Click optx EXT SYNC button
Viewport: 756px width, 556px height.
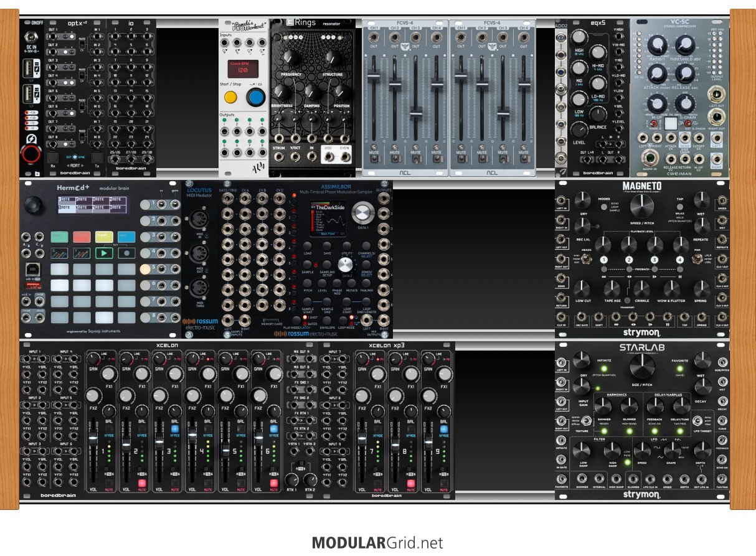[x=75, y=156]
